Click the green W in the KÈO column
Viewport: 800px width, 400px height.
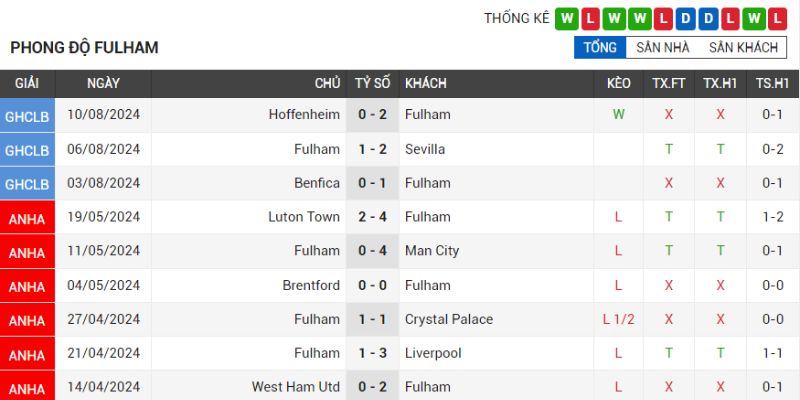pyautogui.click(x=619, y=114)
